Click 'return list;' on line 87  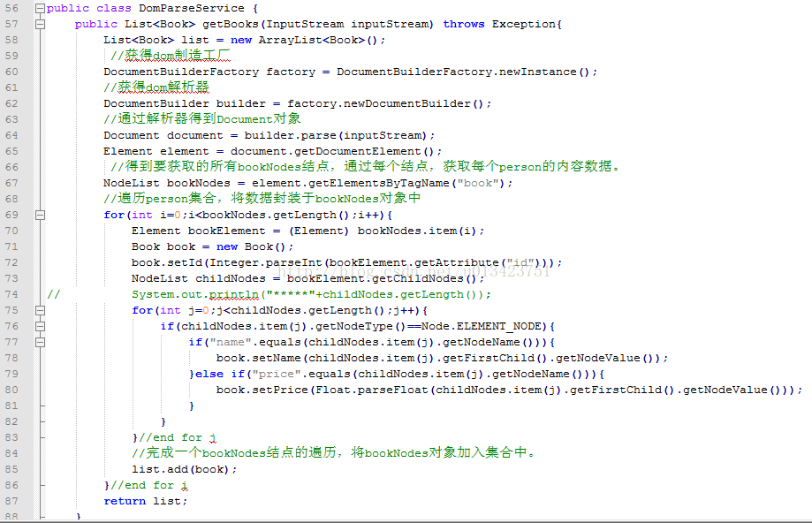tap(146, 501)
